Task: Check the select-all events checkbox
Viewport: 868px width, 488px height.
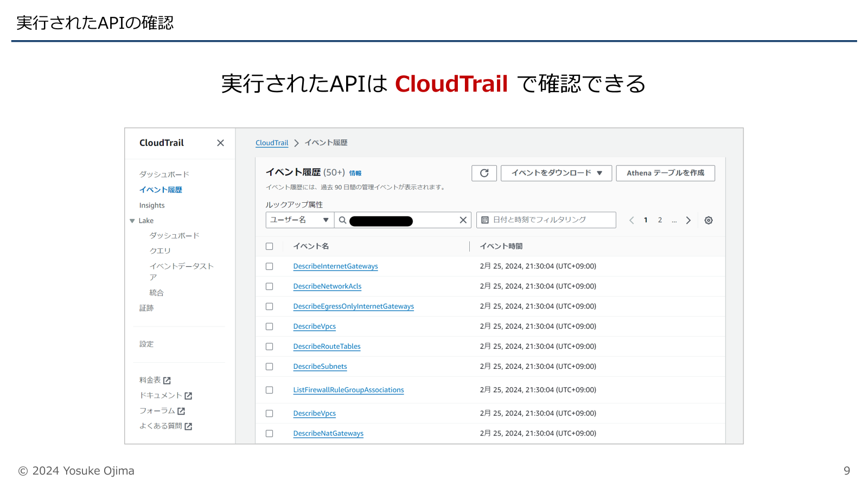Action: tap(270, 246)
